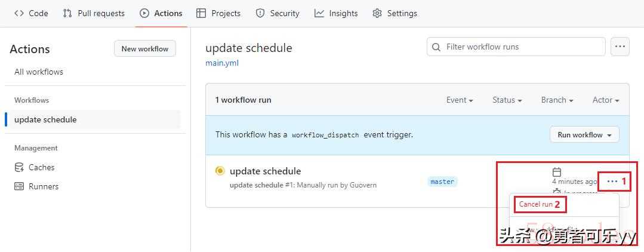
Task: Click the Actions play icon
Action: [x=144, y=13]
